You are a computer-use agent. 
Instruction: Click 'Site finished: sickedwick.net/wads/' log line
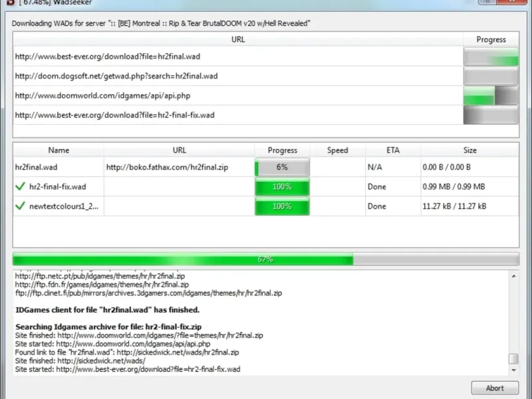80,360
